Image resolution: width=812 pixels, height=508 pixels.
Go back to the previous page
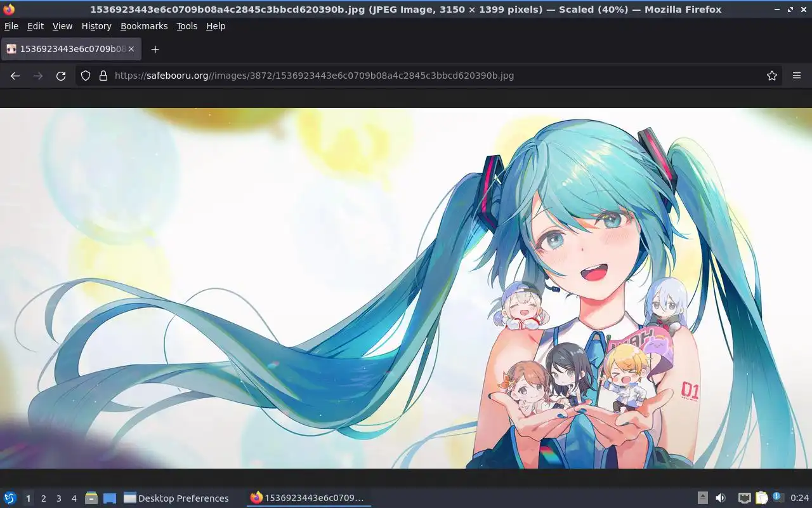[x=15, y=76]
